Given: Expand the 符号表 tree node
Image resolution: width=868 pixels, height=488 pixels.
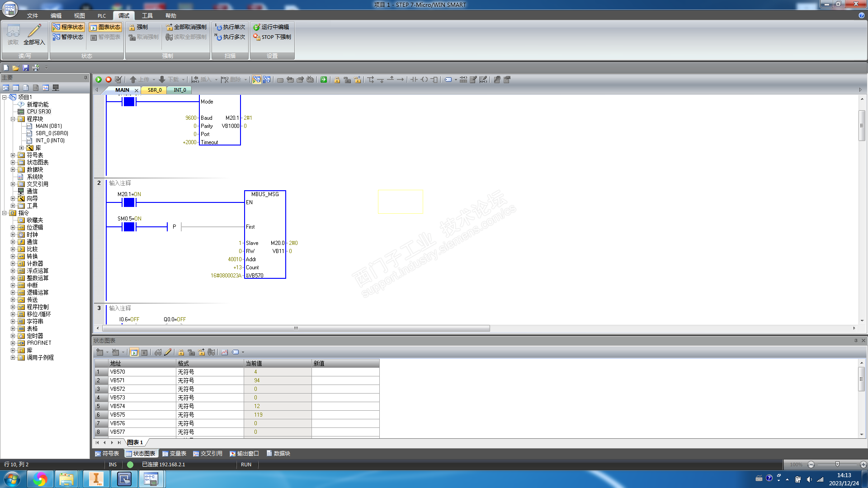Looking at the screenshot, I should [13, 155].
